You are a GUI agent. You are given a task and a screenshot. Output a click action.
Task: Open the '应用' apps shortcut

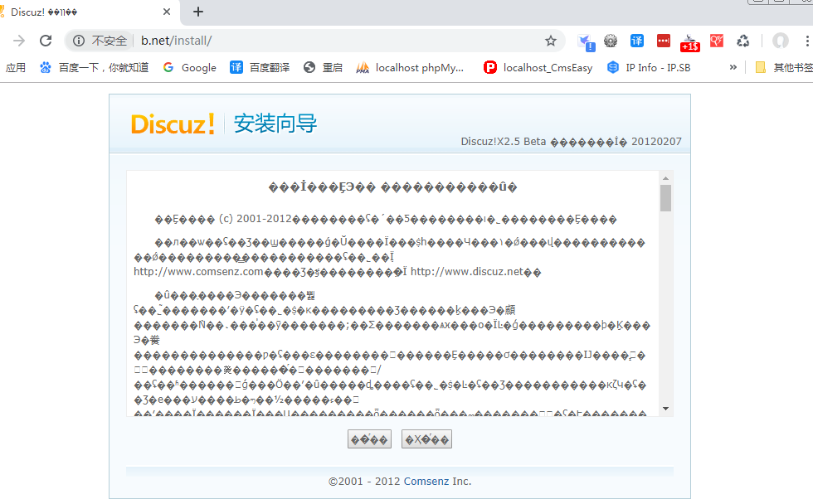click(x=16, y=67)
